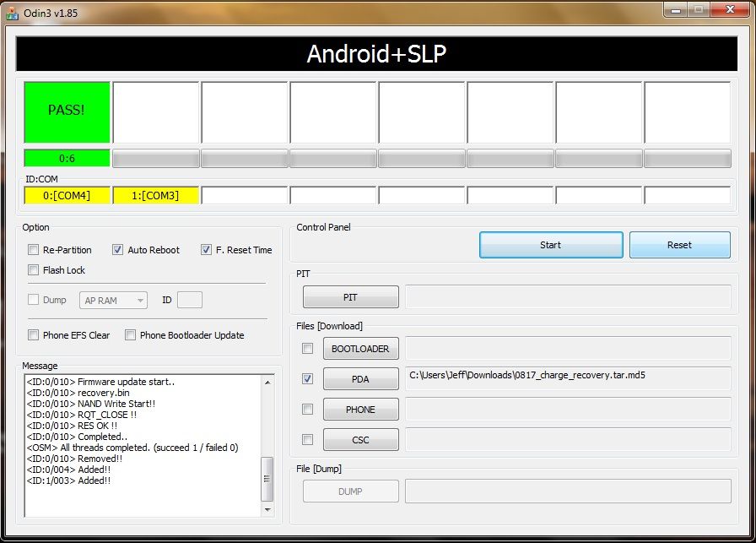Tick the checkbox beside BOOTLOADER button

307,349
